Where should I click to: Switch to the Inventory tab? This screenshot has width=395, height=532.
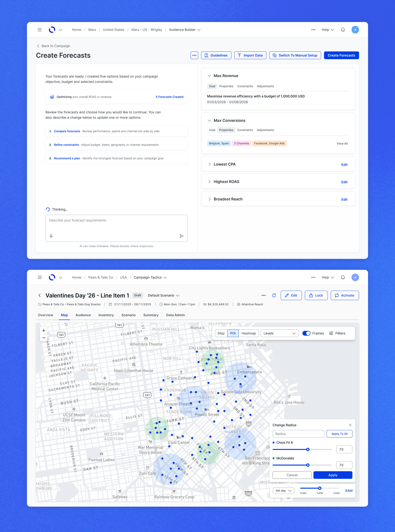pos(106,315)
